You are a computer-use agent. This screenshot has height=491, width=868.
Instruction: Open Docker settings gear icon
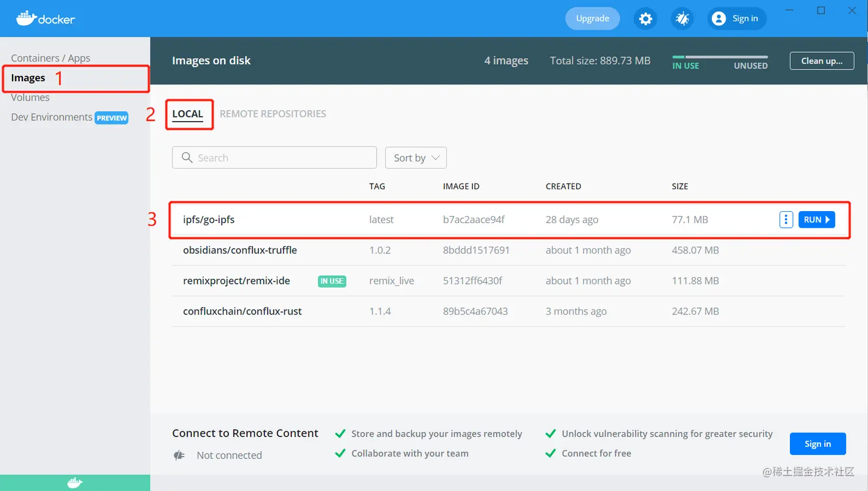pos(645,19)
